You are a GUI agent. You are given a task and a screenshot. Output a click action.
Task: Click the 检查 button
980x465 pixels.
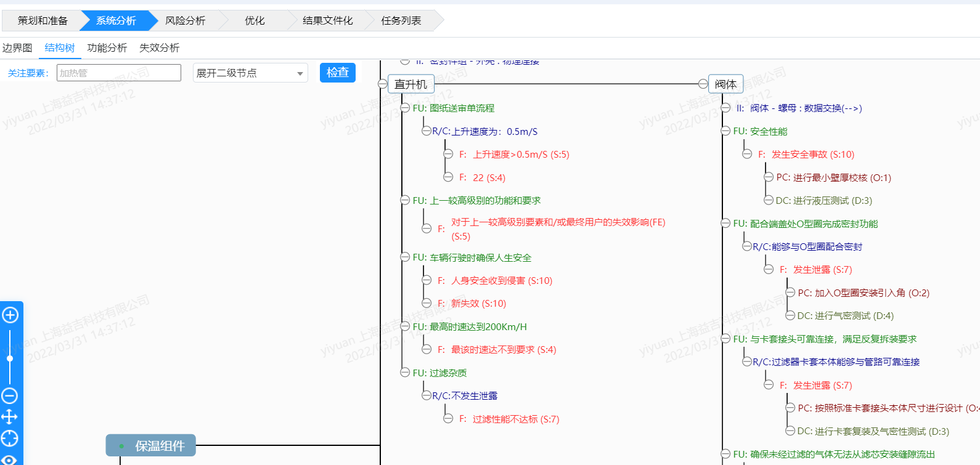[x=338, y=73]
